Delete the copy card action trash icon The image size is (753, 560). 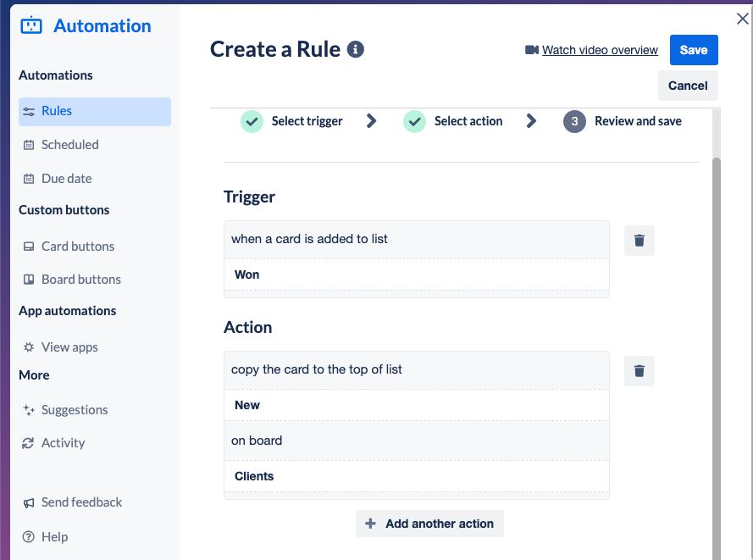pos(639,371)
